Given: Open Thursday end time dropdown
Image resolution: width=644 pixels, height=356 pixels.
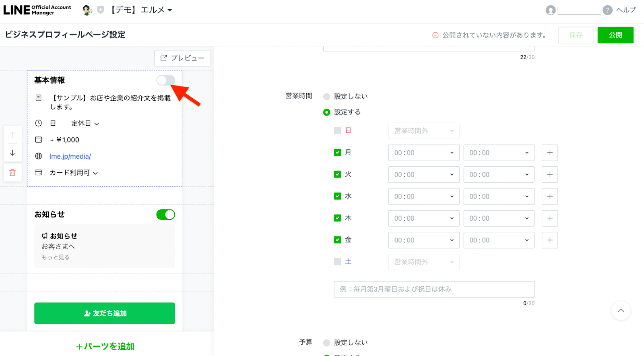Looking at the screenshot, I should pos(499,218).
